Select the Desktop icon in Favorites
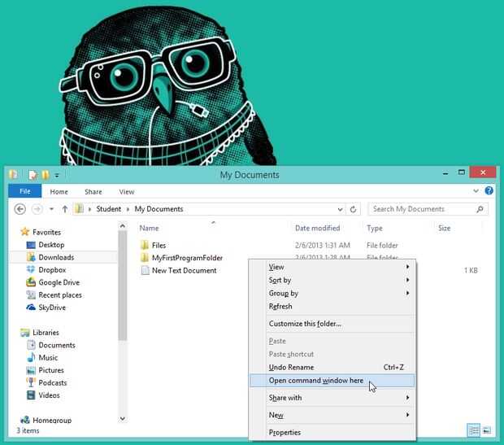This screenshot has width=504, height=445. [x=31, y=245]
